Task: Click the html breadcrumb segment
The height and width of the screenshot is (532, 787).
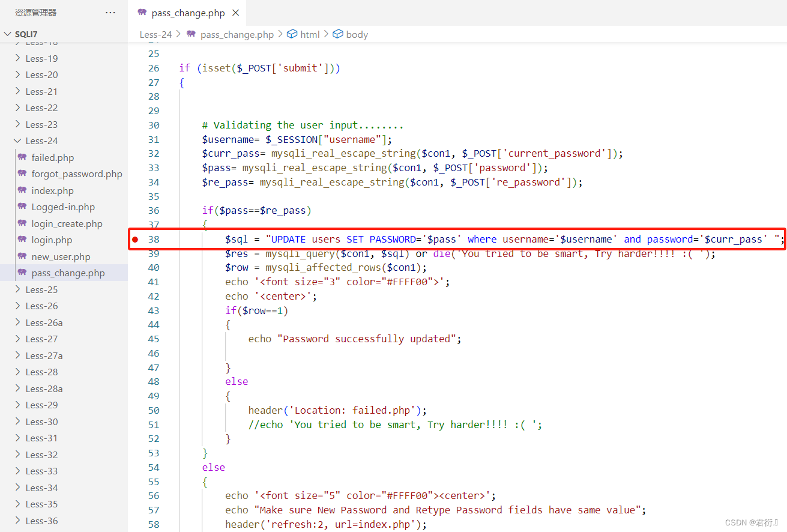Action: click(x=310, y=34)
